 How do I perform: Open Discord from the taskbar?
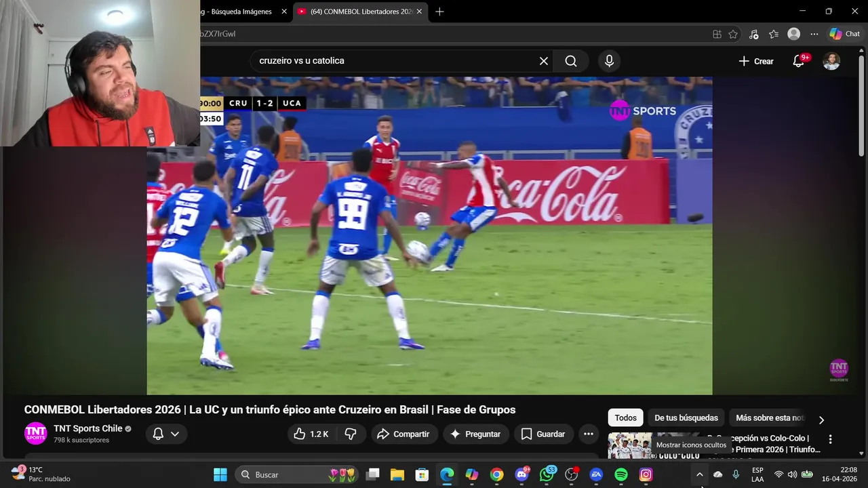tap(521, 474)
